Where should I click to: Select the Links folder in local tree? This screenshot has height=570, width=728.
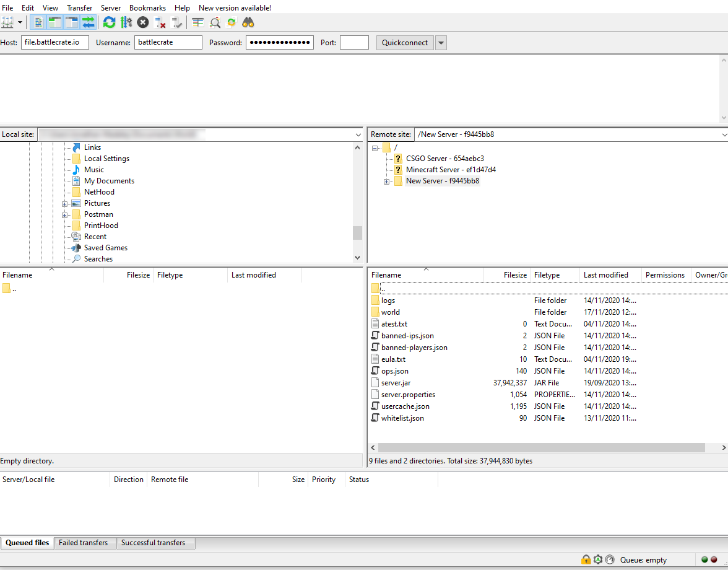click(x=92, y=147)
